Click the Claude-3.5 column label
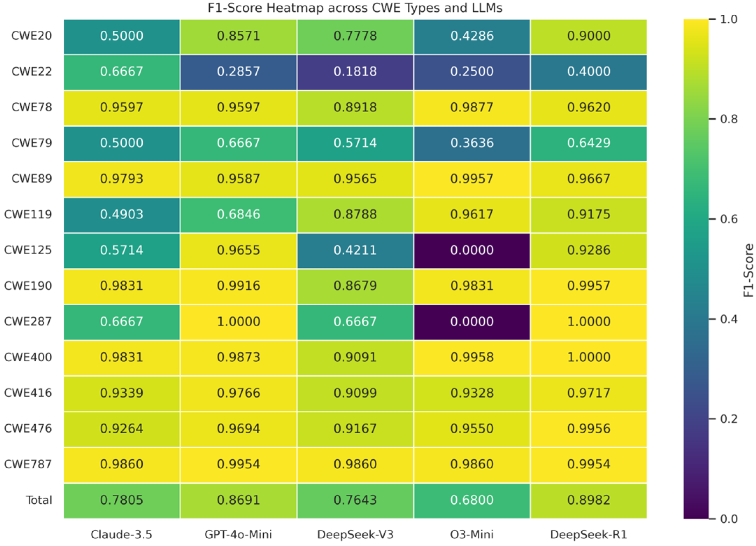The width and height of the screenshot is (756, 546). tap(121, 534)
